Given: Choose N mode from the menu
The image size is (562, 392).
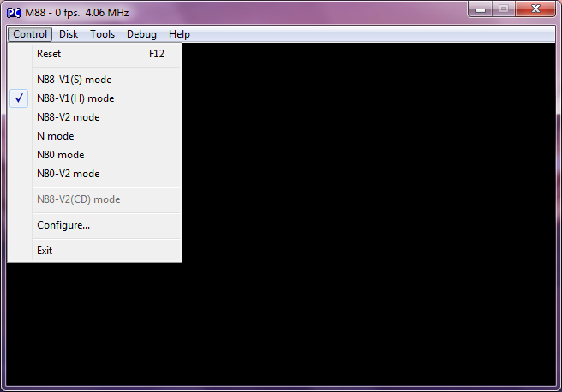Looking at the screenshot, I should (x=55, y=136).
